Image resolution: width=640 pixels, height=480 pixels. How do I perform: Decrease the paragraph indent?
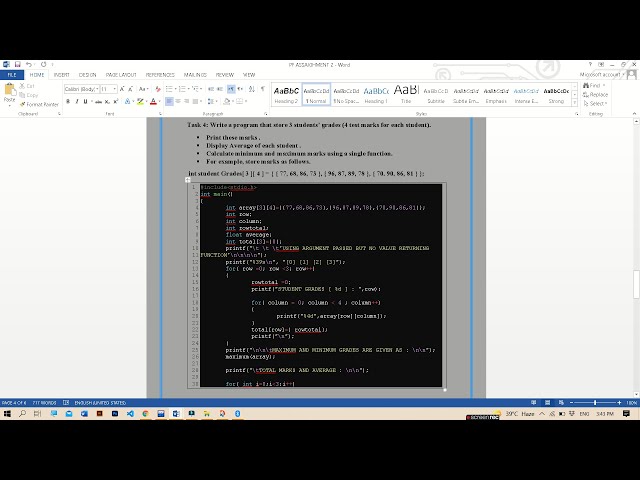click(211, 89)
